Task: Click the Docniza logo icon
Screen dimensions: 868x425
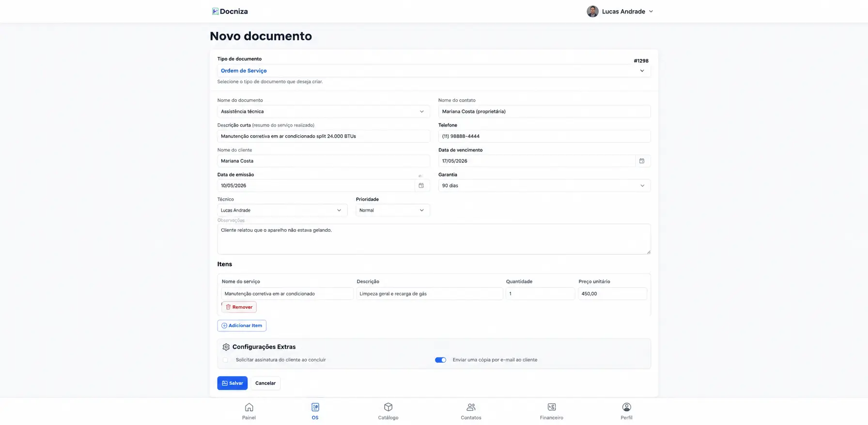Action: (x=215, y=11)
